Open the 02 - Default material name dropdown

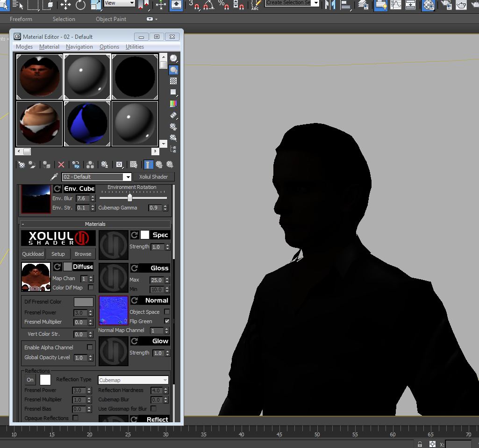pyautogui.click(x=128, y=177)
